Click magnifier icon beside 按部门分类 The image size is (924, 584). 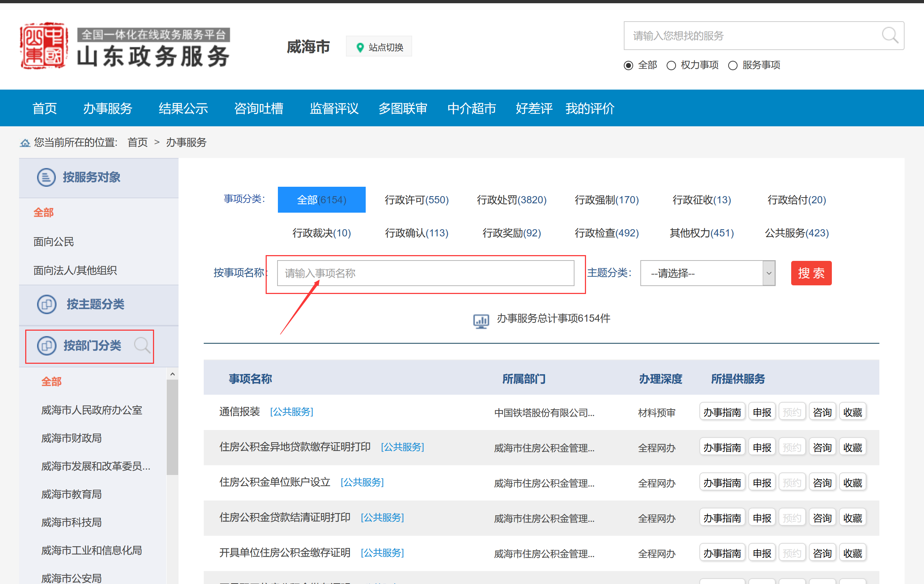(142, 345)
